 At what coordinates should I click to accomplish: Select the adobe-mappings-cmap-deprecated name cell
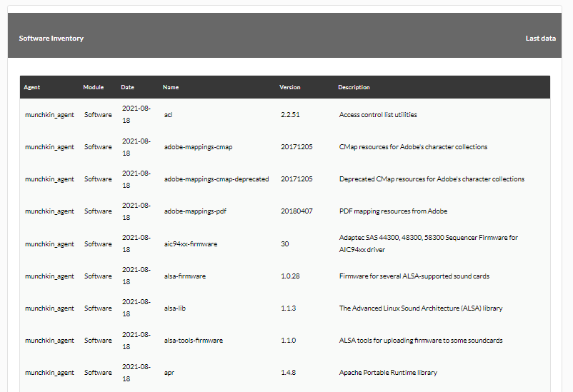click(216, 179)
